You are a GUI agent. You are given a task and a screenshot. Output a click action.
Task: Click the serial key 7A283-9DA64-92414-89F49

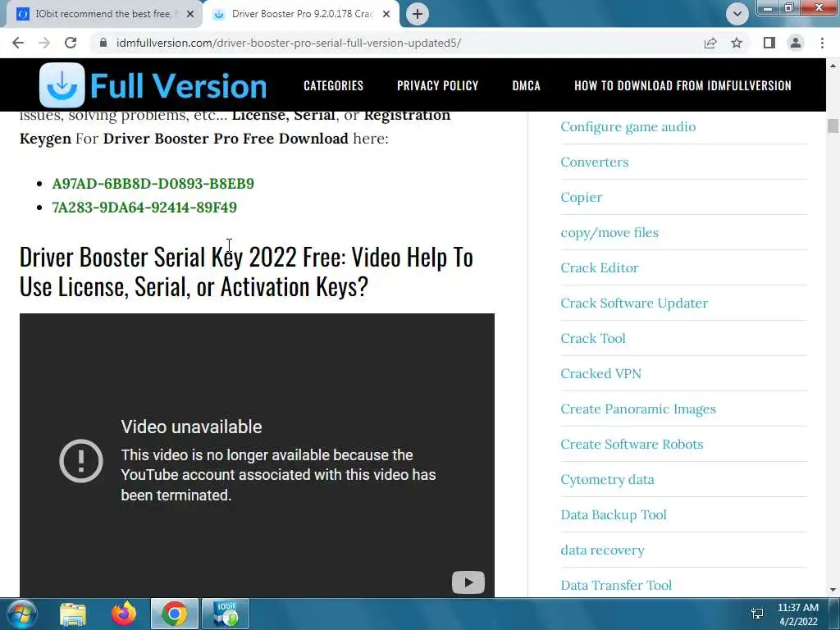(144, 208)
